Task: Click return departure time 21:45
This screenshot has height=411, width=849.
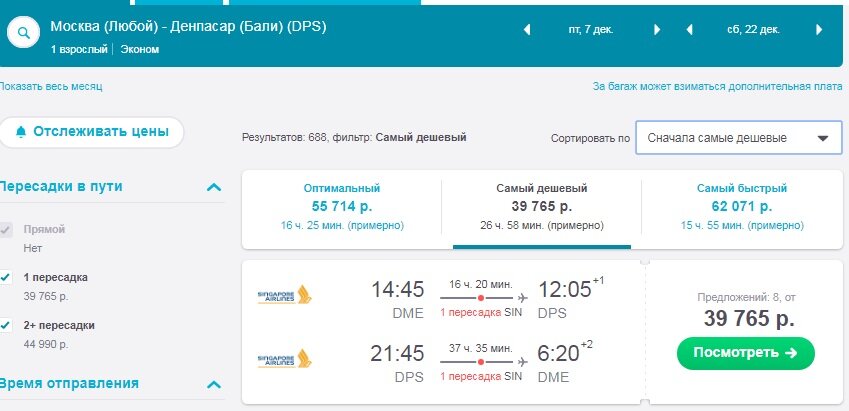Action: (x=397, y=354)
